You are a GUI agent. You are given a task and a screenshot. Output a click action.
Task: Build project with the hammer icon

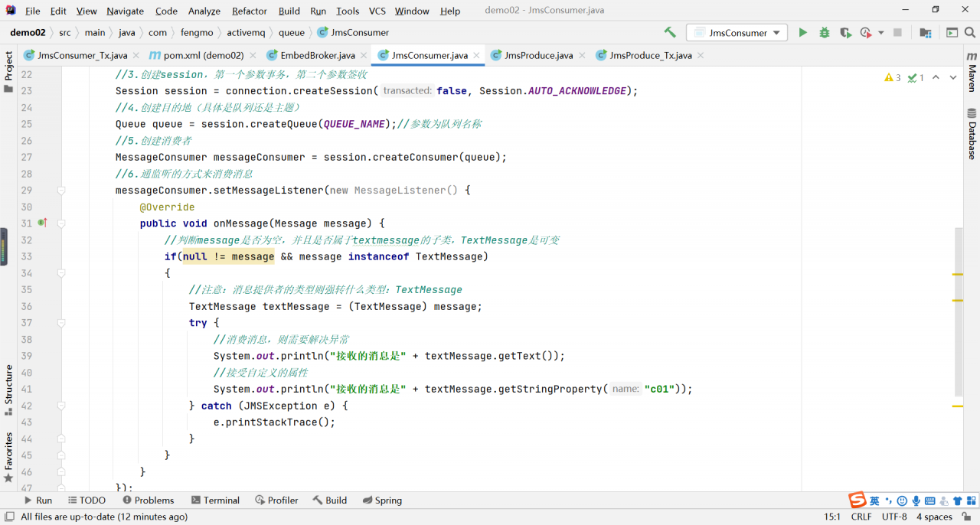click(x=670, y=33)
